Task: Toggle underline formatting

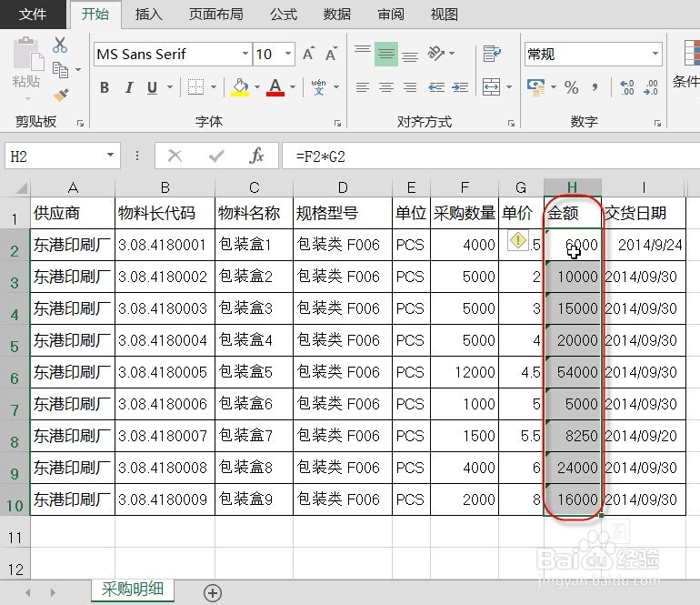Action: (152, 87)
